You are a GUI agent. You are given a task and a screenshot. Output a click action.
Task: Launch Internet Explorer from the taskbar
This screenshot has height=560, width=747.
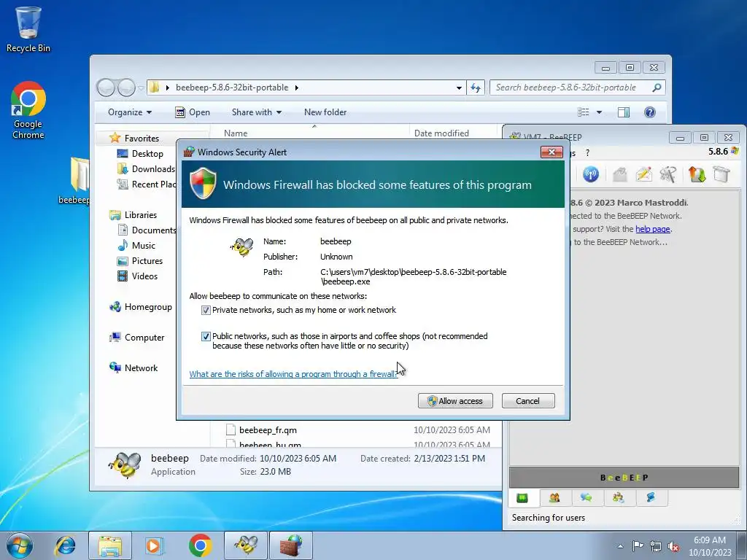(65, 545)
